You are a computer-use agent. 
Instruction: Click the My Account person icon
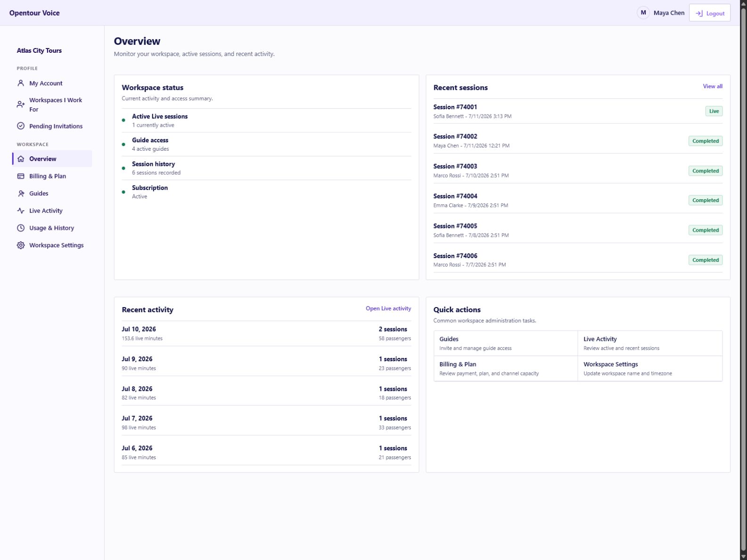(x=21, y=83)
